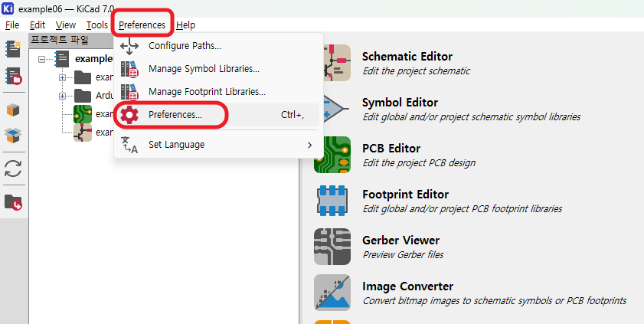
Task: Click the New Project toolbar icon
Action: 13,49
